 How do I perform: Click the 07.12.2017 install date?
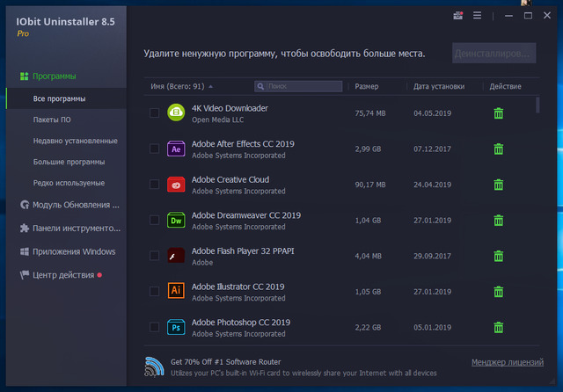pyautogui.click(x=432, y=149)
